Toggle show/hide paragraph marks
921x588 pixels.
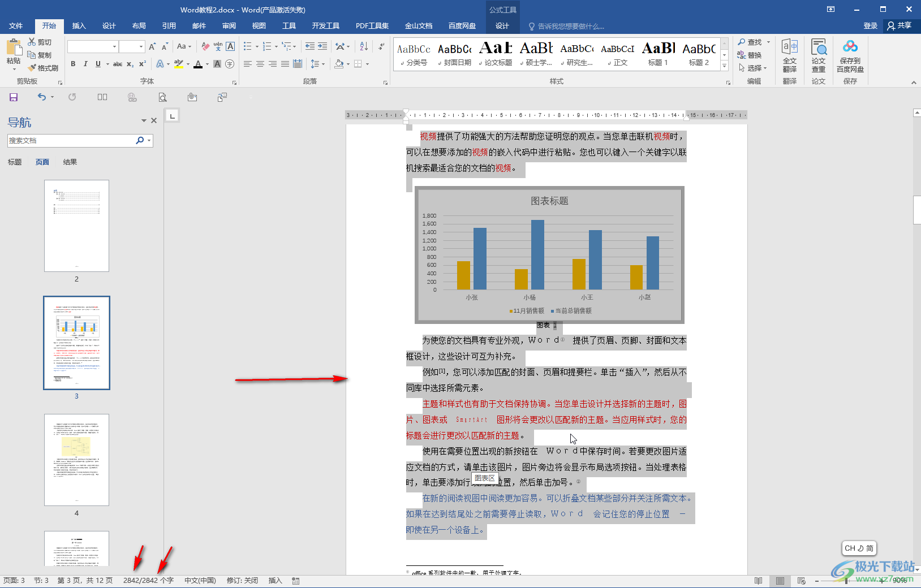381,46
